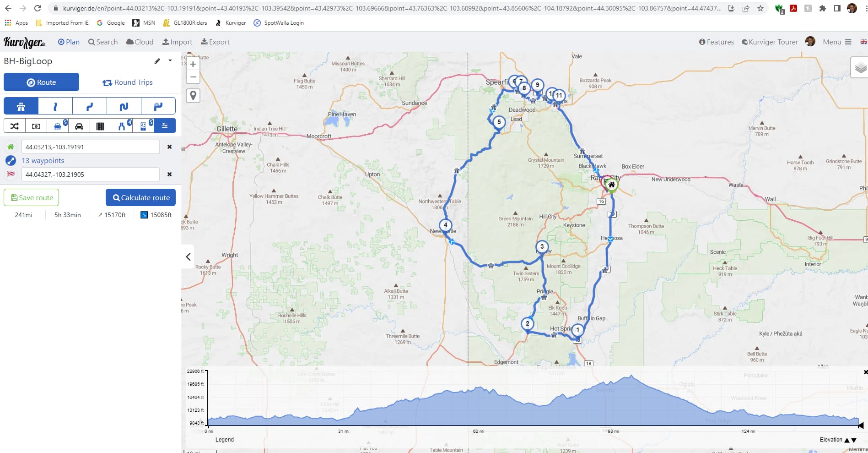Image resolution: width=868 pixels, height=453 pixels.
Task: Open the Elevation selector on the chart
Action: click(x=836, y=440)
